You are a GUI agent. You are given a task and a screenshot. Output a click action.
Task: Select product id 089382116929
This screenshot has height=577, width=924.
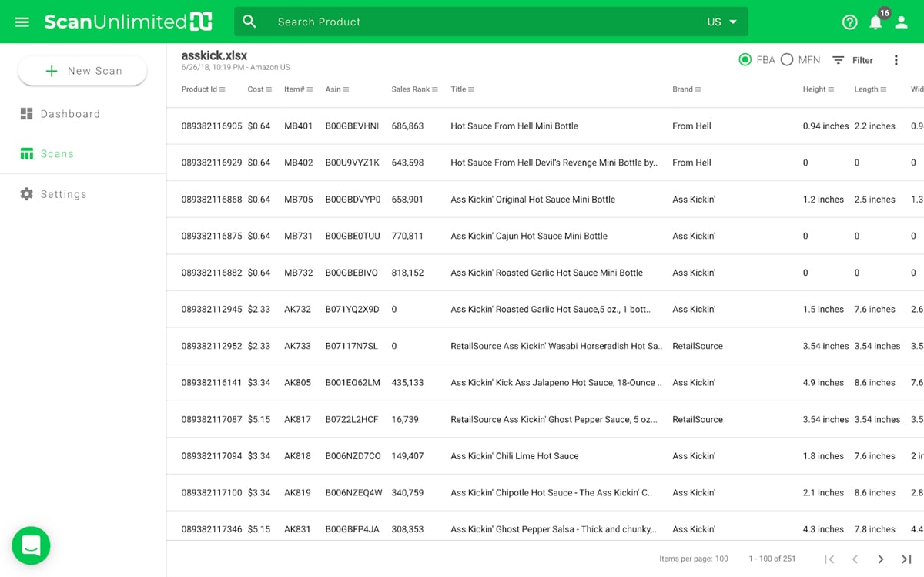212,163
